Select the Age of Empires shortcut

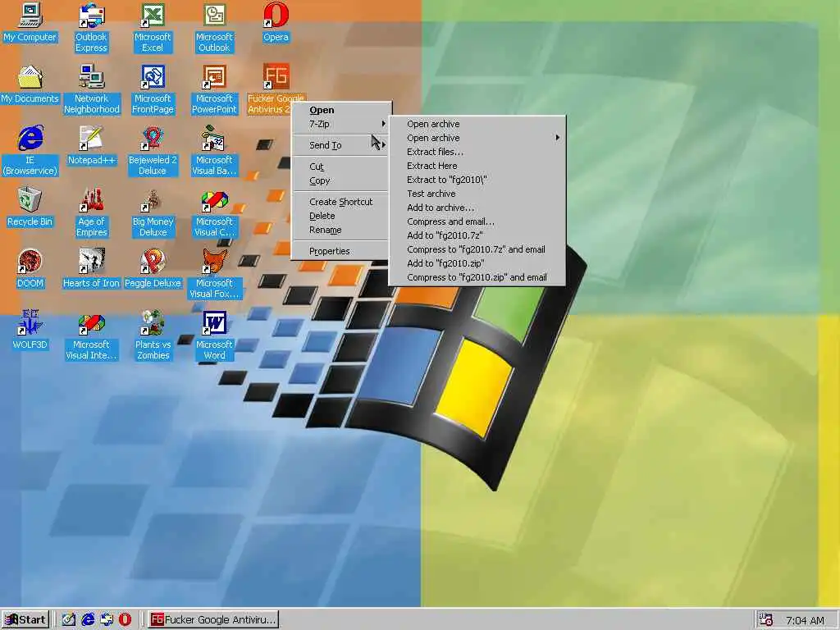point(92,212)
